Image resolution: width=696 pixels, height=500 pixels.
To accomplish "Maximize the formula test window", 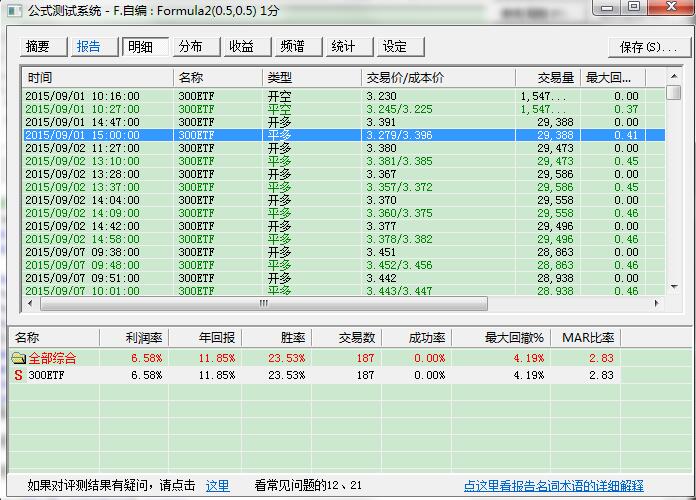I will tap(635, 8).
